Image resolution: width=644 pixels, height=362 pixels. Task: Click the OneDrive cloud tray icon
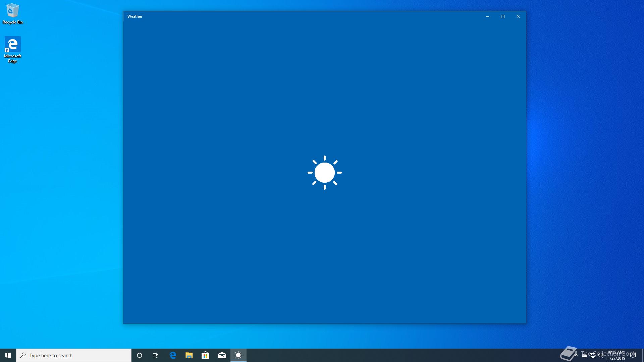coord(585,355)
